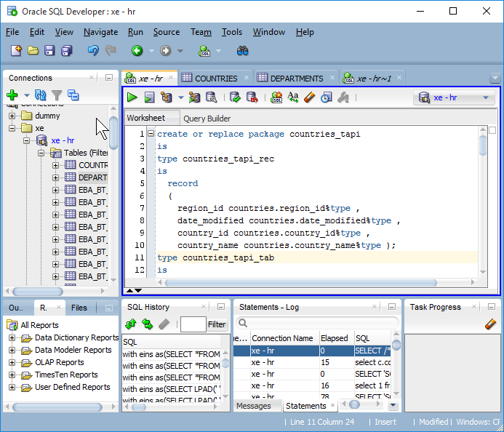Open the xe - hr connection dropdown
This screenshot has width=504, height=432.
click(x=486, y=97)
